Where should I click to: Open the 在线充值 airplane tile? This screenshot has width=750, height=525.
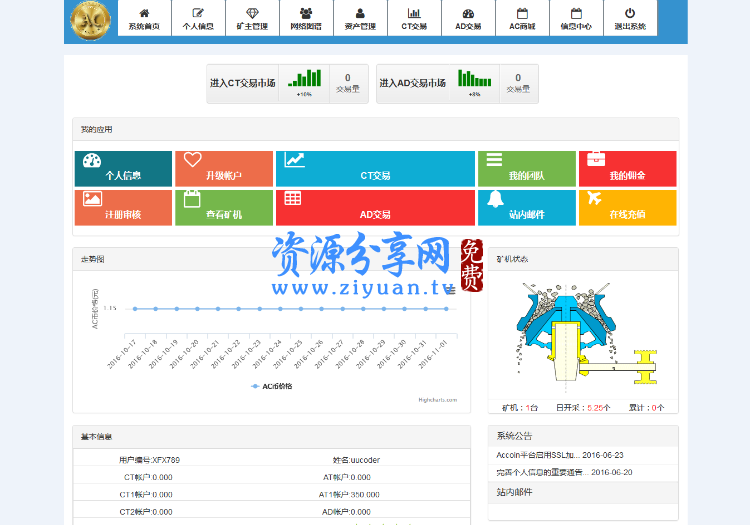coord(628,208)
